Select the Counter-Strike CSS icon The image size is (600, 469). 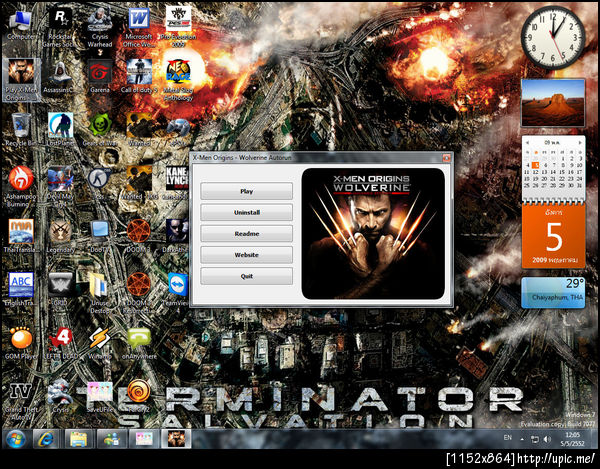click(99, 183)
